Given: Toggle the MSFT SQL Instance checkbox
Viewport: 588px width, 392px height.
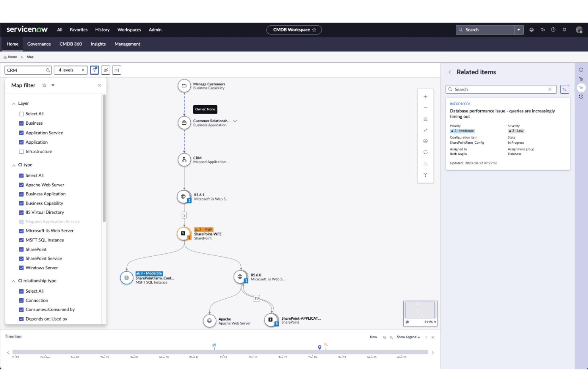Looking at the screenshot, I should point(21,240).
